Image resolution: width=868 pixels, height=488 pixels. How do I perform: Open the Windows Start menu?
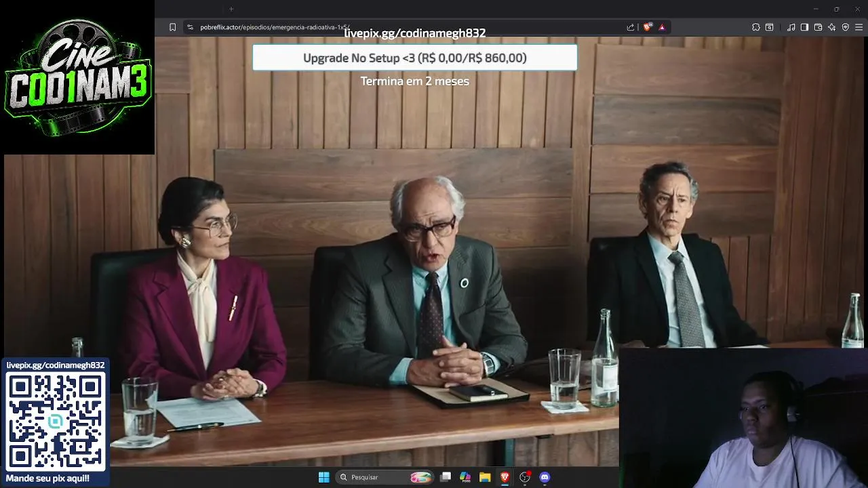click(324, 477)
